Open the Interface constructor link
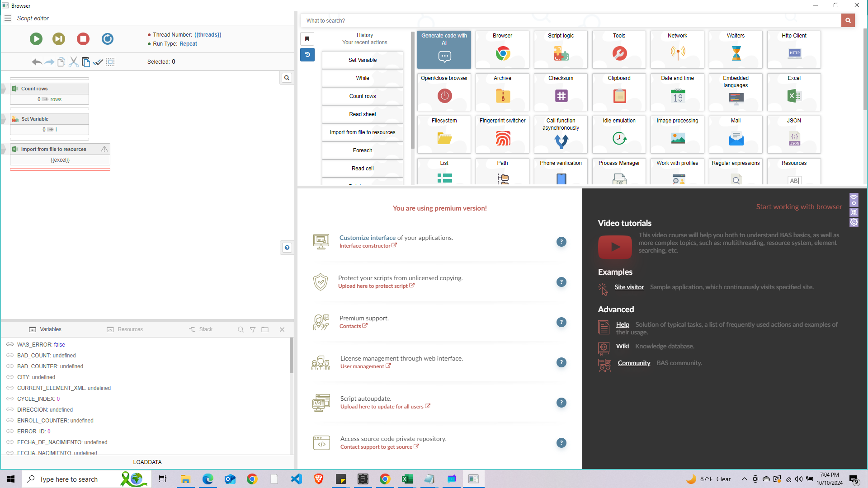The width and height of the screenshot is (868, 488). point(365,246)
